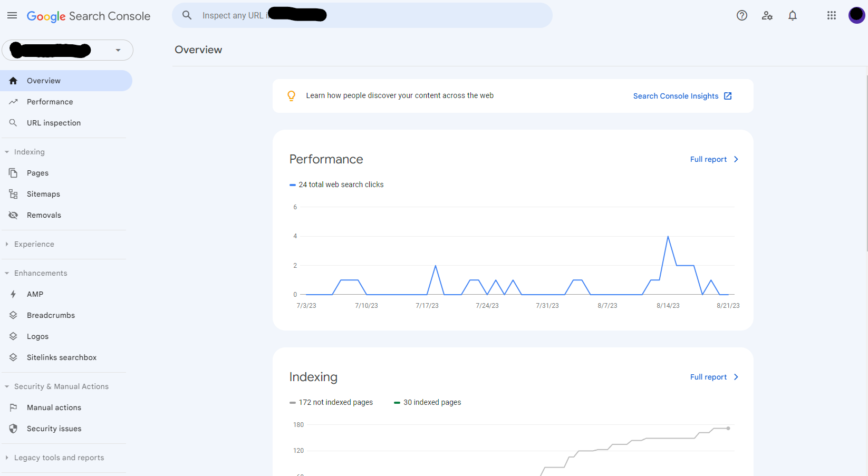Click the Performance card heading
868x476 pixels.
point(326,159)
